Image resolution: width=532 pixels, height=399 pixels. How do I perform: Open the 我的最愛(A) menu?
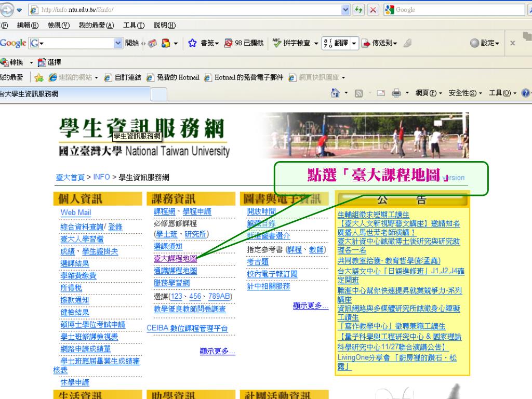point(96,25)
